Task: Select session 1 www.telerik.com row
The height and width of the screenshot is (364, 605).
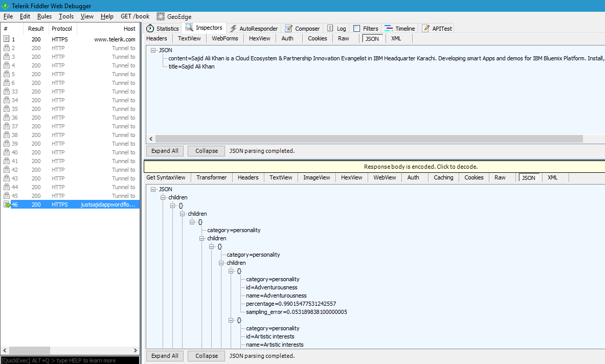Action: 70,39
